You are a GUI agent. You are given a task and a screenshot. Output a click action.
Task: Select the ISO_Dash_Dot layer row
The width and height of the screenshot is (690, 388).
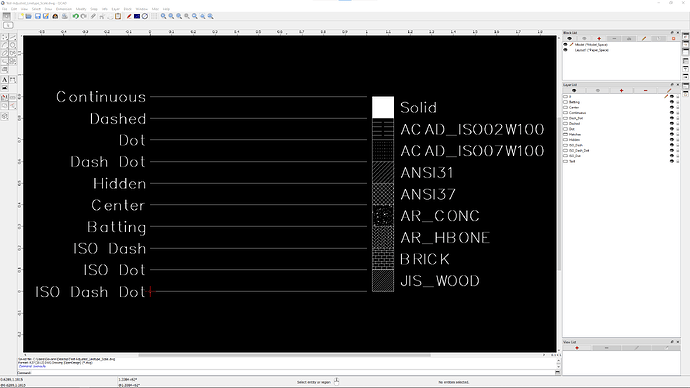pos(621,150)
